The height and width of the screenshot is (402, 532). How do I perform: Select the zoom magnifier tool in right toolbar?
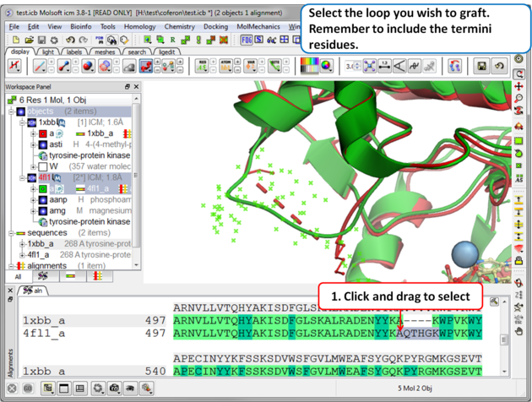tap(519, 100)
